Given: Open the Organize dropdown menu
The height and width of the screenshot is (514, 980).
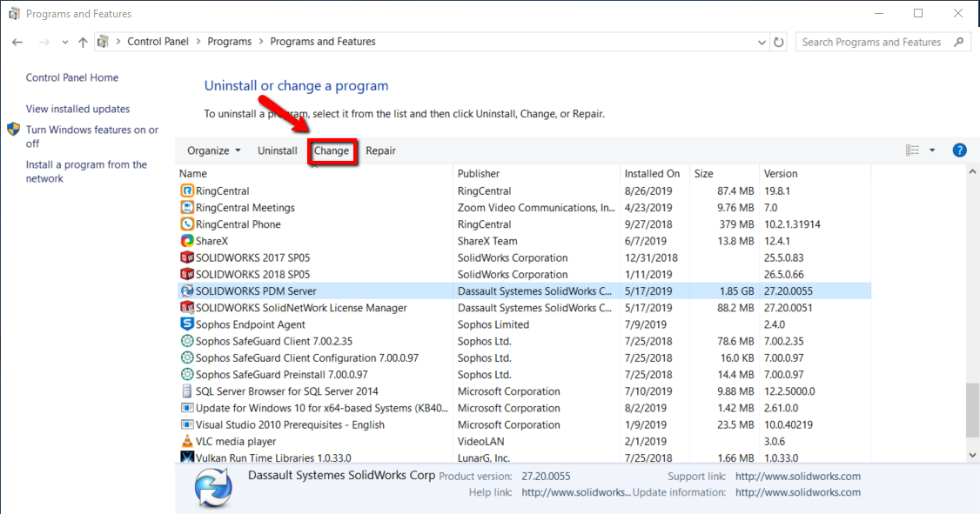Looking at the screenshot, I should coord(214,150).
